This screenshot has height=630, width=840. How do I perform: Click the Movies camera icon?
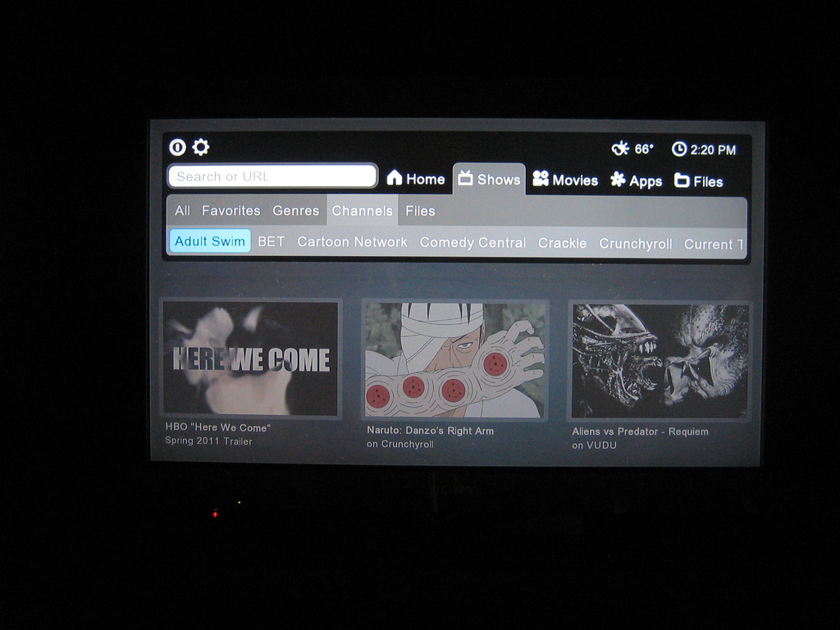coord(541,178)
